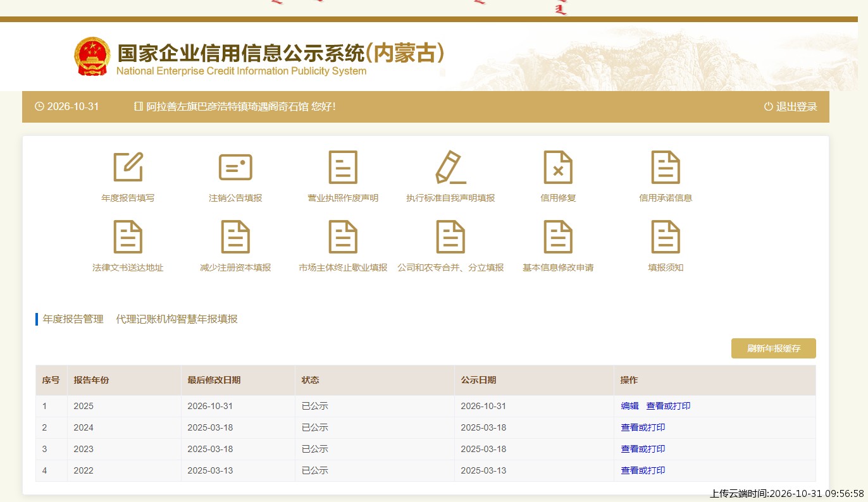Screen dimensions: 868x502
Task: Open 公司和农专合并、分立填报 icon
Action: click(450, 236)
